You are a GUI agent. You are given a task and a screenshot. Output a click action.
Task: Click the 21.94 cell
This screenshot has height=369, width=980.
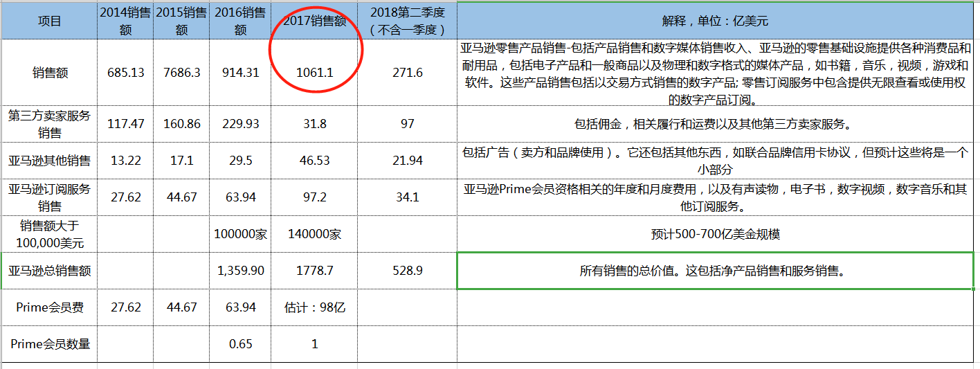coord(407,161)
